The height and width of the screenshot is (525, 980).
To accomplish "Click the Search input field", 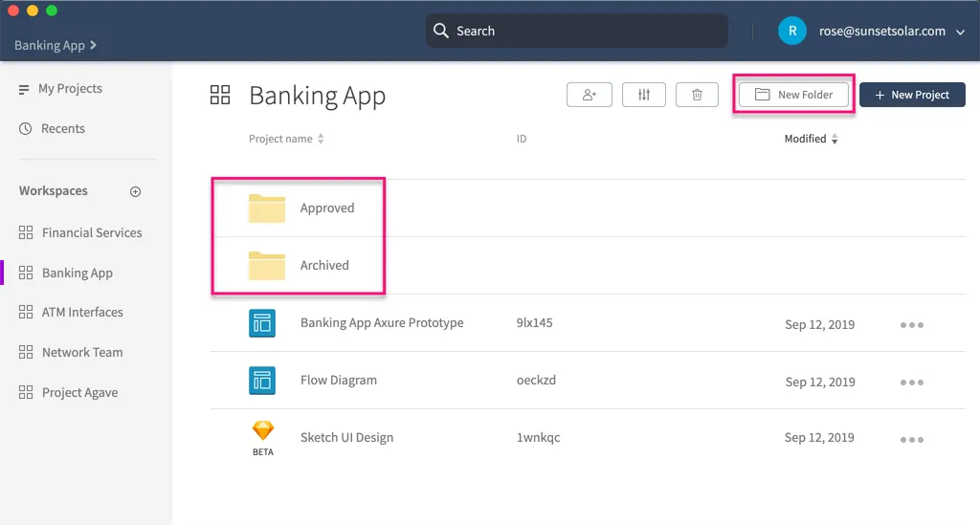I will [576, 31].
